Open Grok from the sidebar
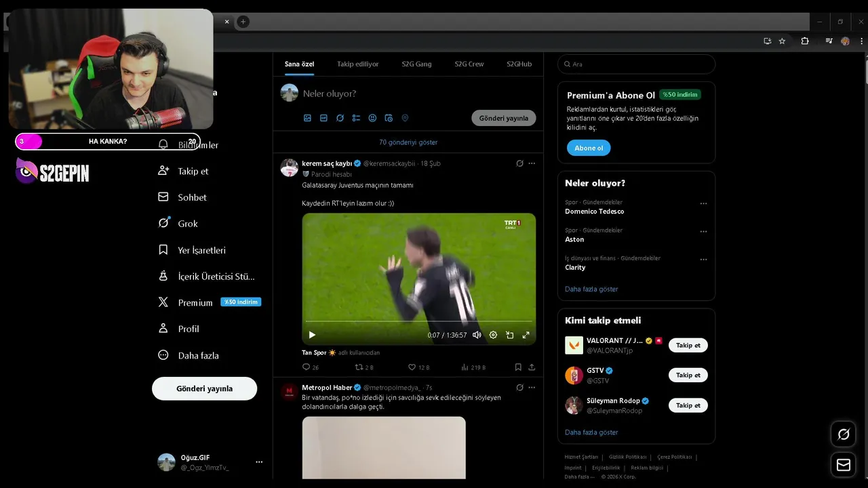The height and width of the screenshot is (488, 868). (178, 223)
